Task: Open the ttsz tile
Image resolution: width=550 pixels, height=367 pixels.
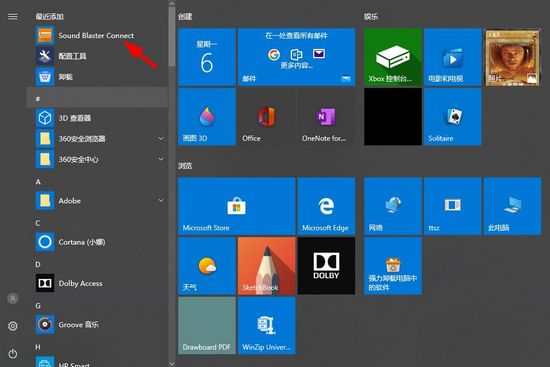Action: point(452,206)
